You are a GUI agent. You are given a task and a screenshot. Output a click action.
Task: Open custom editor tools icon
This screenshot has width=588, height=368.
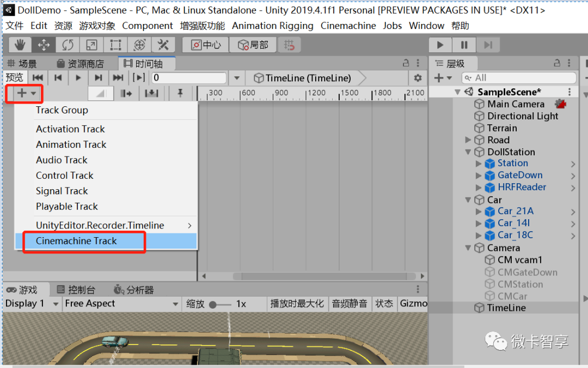coord(163,45)
